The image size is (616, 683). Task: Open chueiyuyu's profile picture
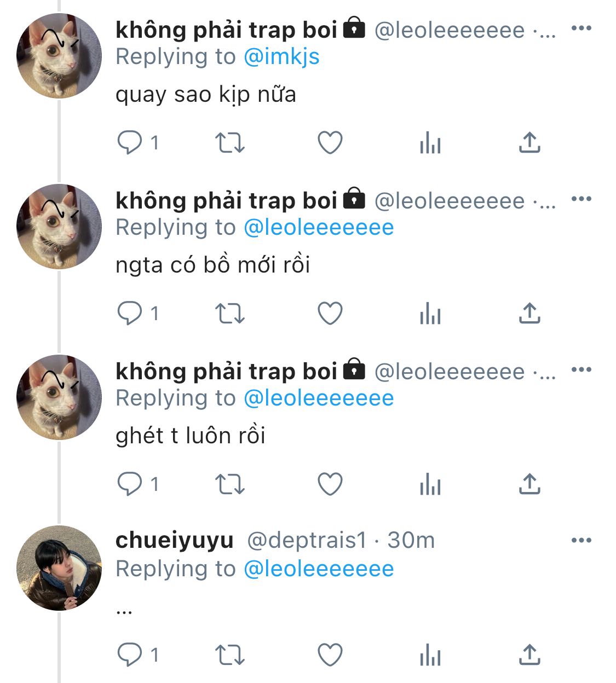59,568
